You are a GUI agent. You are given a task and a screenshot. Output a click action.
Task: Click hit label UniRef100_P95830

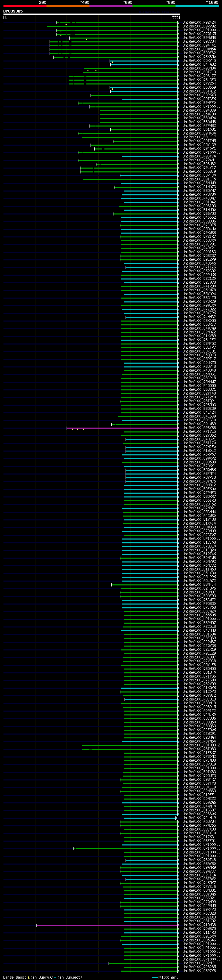coord(199,604)
